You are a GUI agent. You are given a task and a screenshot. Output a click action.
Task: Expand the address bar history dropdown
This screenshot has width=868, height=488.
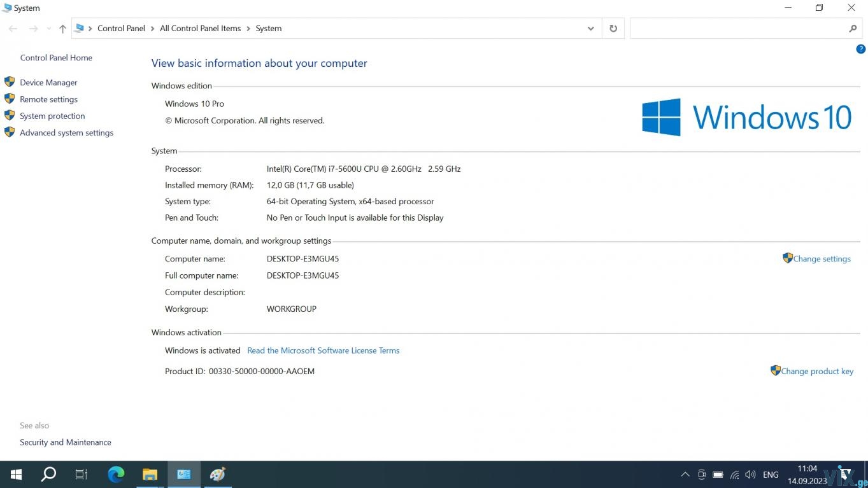(x=591, y=29)
